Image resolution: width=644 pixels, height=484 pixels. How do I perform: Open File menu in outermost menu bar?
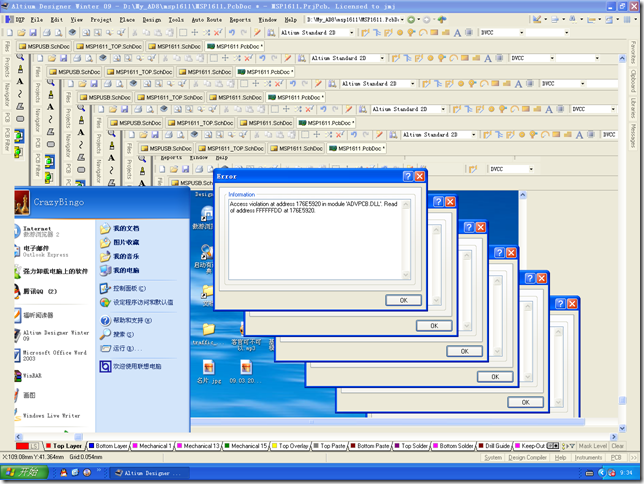[37, 19]
